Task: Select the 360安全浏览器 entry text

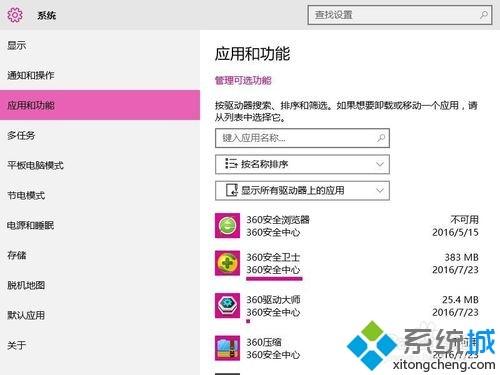Action: 278,220
